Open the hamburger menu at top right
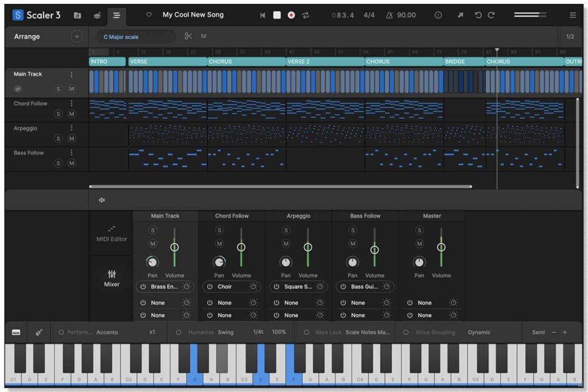 click(572, 15)
